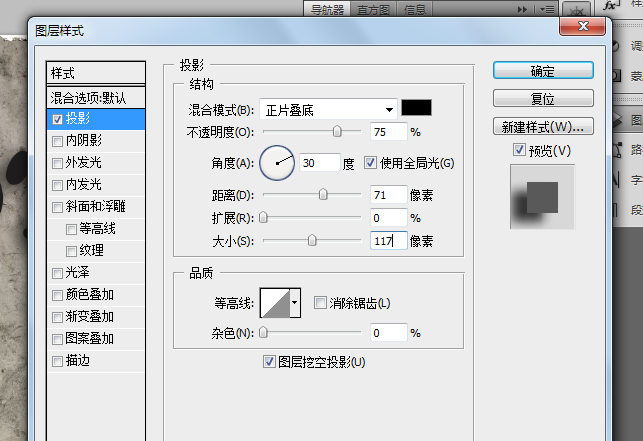Enable the 颜色叠加 style checkbox

[57, 295]
